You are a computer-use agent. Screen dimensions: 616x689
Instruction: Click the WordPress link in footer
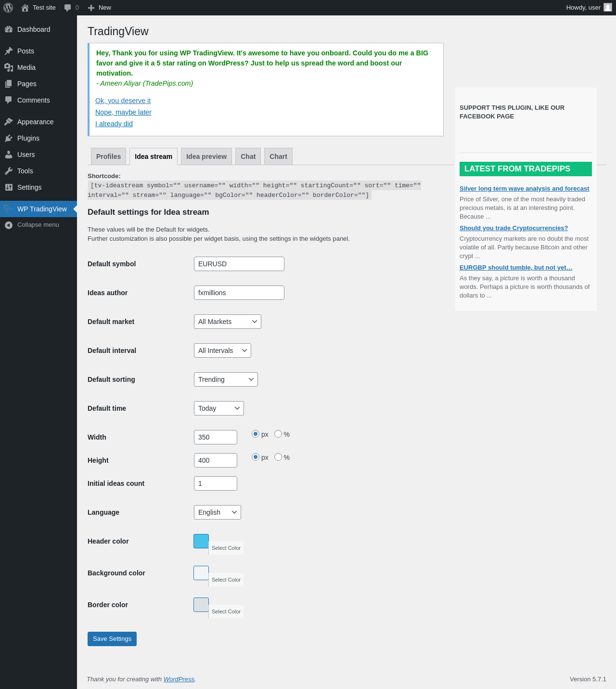[x=179, y=679]
